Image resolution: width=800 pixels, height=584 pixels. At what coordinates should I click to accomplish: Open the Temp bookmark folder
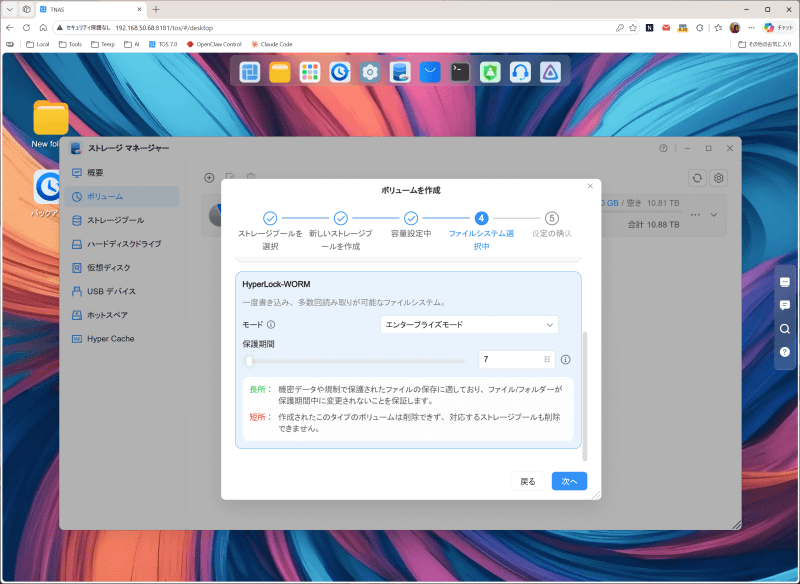[103, 44]
